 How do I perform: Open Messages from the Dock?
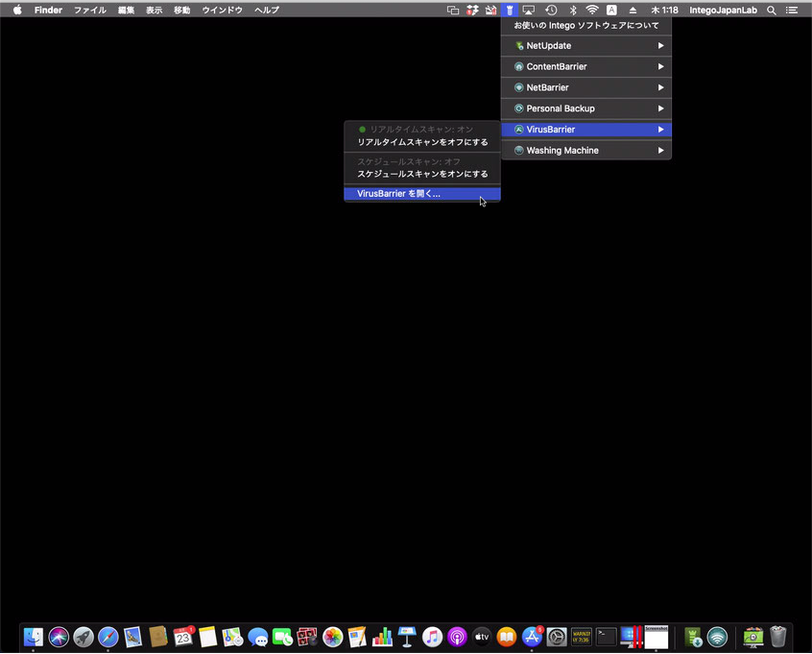point(257,637)
